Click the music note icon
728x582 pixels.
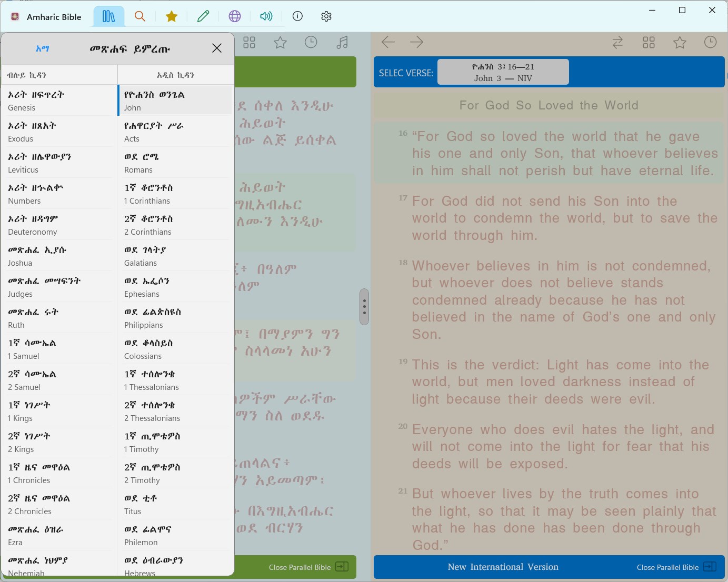pyautogui.click(x=342, y=43)
